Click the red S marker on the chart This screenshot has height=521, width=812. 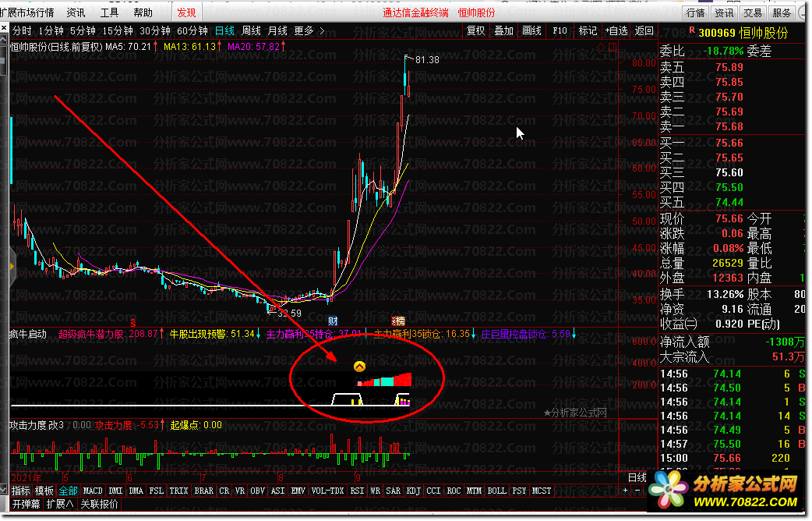pos(133,322)
